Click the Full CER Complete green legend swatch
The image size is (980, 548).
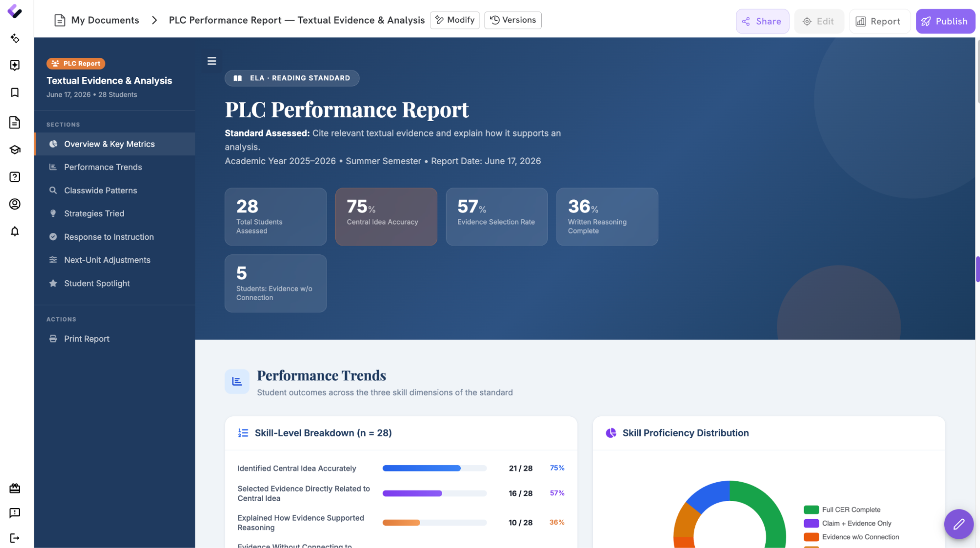point(811,510)
